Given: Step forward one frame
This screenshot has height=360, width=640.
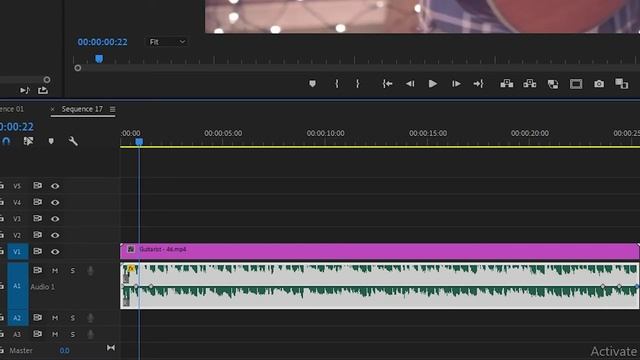Looking at the screenshot, I should click(x=456, y=84).
